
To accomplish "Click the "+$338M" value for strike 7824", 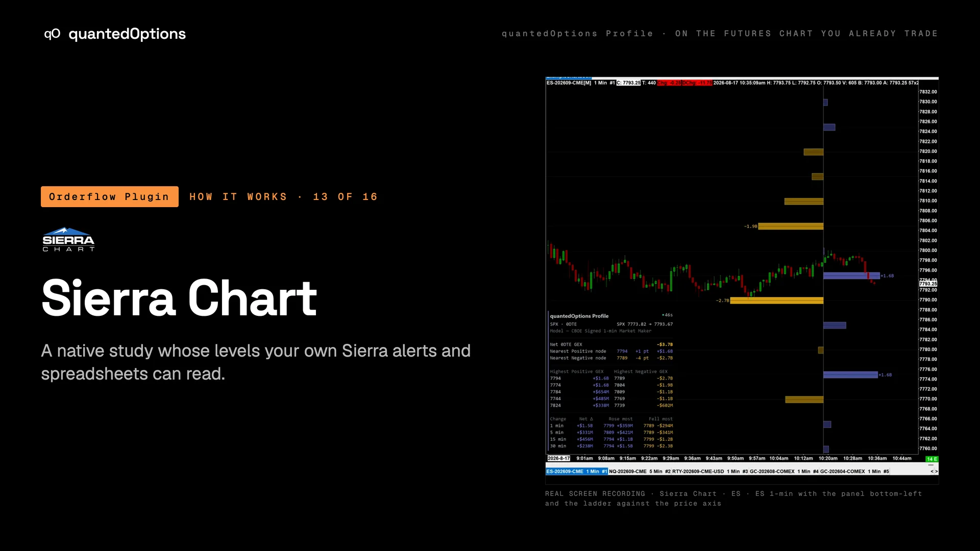I will pyautogui.click(x=601, y=405).
